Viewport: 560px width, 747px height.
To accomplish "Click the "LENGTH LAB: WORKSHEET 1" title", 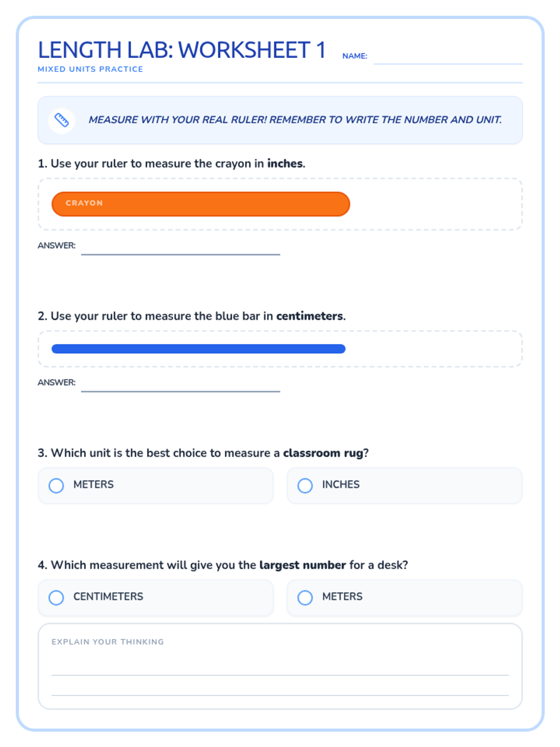I will pos(182,50).
